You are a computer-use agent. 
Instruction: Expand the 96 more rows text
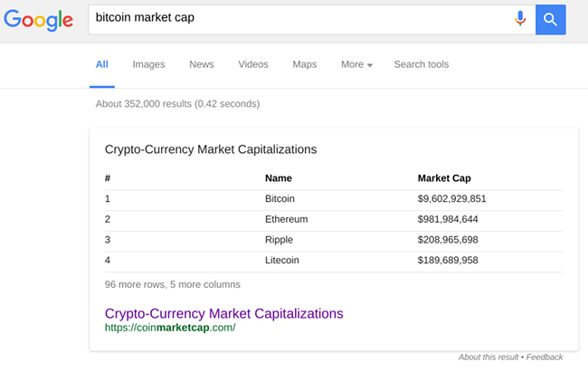click(172, 284)
